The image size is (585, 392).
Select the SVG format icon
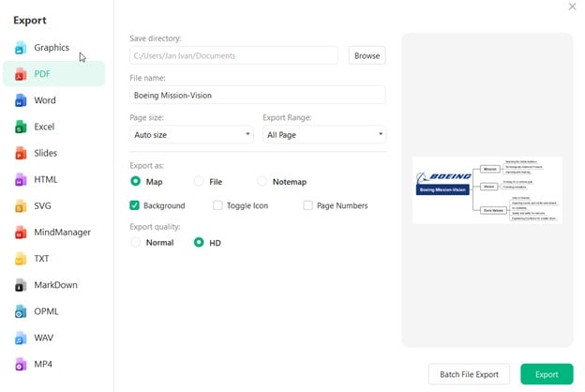tap(21, 206)
